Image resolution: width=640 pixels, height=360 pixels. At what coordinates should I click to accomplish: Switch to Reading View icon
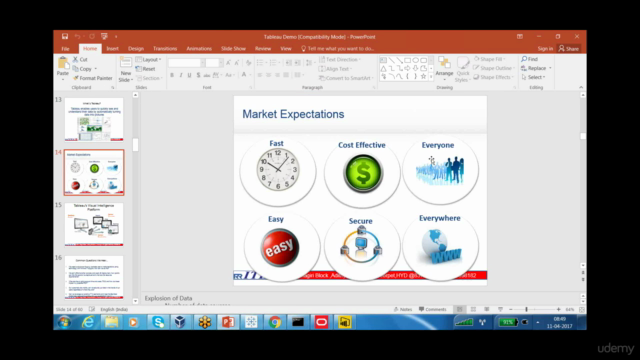coord(487,309)
